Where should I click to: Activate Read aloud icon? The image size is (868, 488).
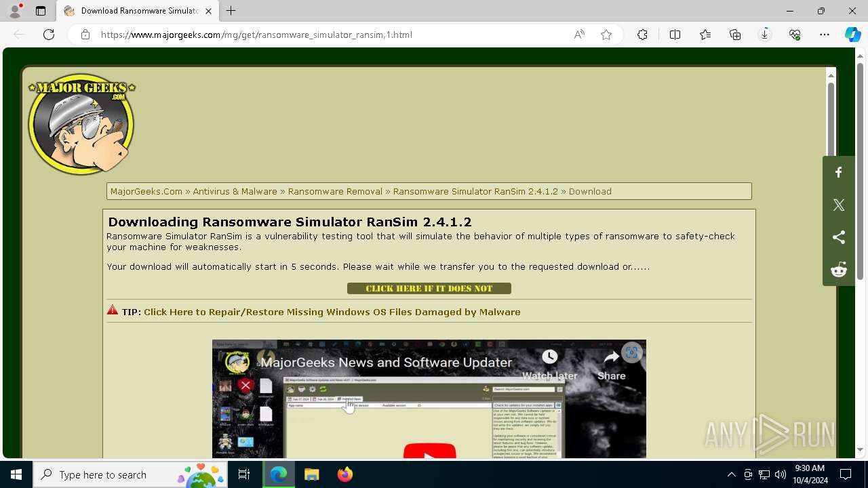pos(579,35)
